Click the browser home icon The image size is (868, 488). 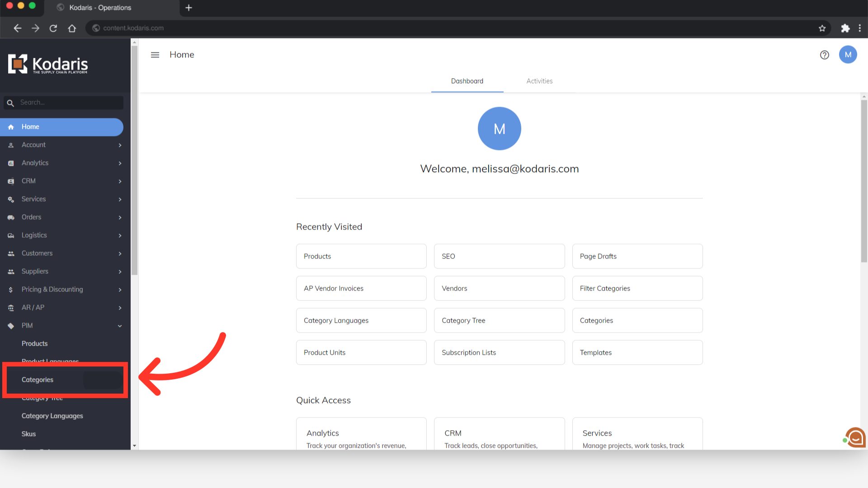[72, 28]
